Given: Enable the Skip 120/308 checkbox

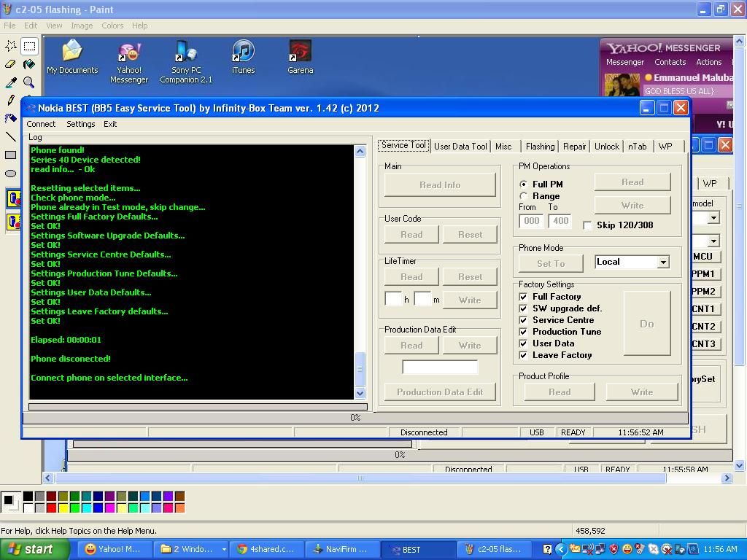Looking at the screenshot, I should tap(587, 225).
